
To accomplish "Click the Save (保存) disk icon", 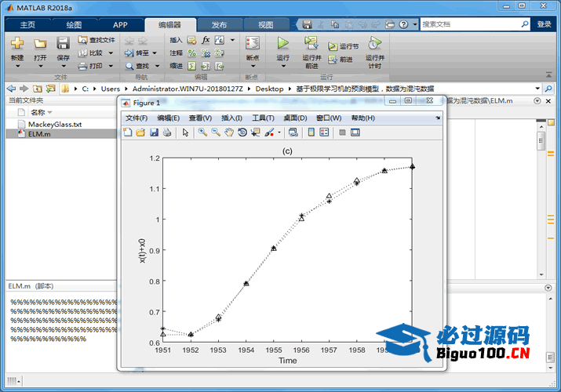I will click(x=63, y=44).
